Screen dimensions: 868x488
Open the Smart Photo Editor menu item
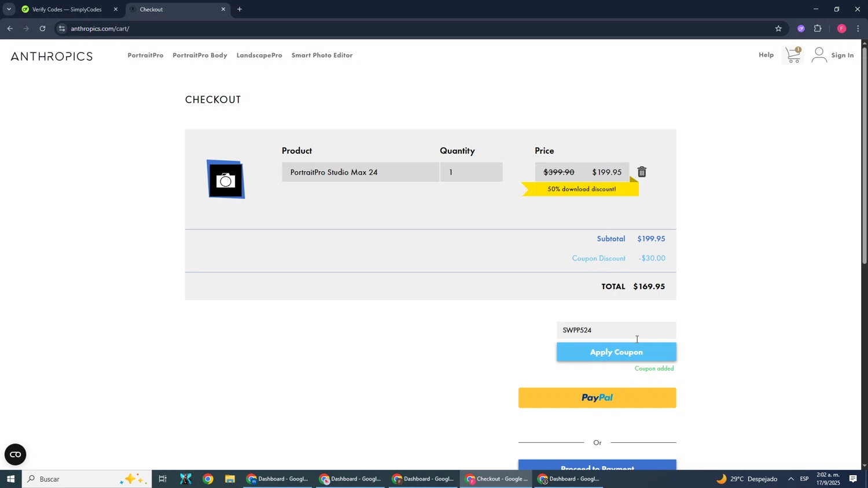point(322,56)
